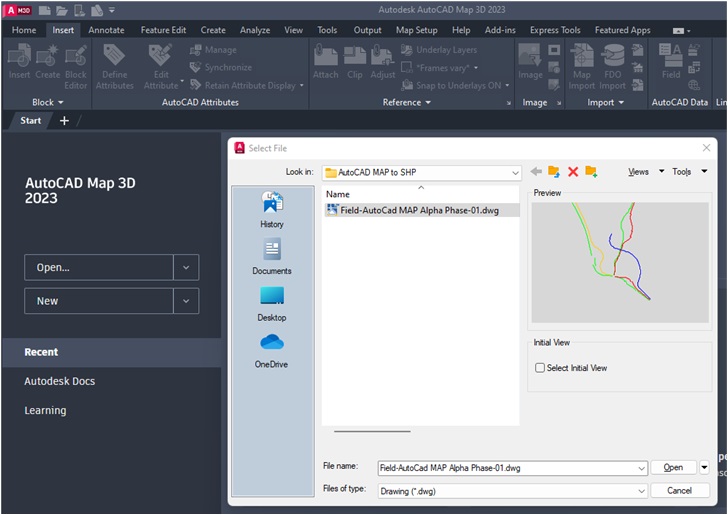Open the Map Setup ribbon tab
The height and width of the screenshot is (515, 728).
(x=416, y=30)
